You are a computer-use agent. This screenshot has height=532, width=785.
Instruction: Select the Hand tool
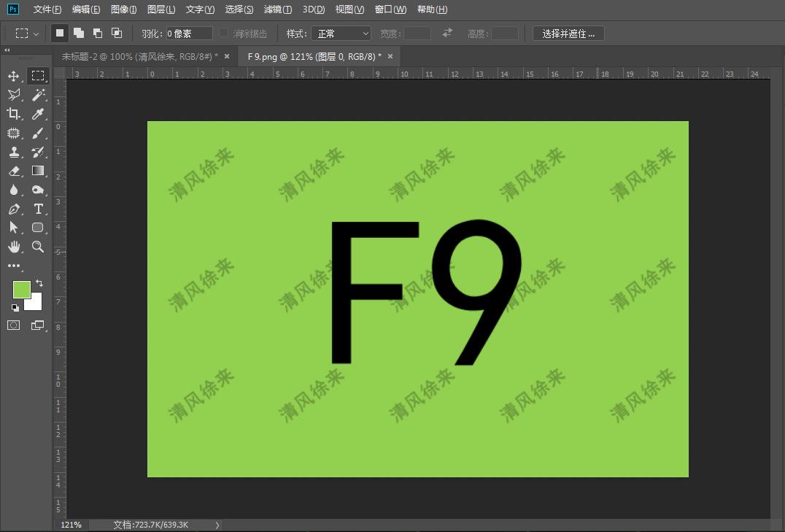[14, 247]
